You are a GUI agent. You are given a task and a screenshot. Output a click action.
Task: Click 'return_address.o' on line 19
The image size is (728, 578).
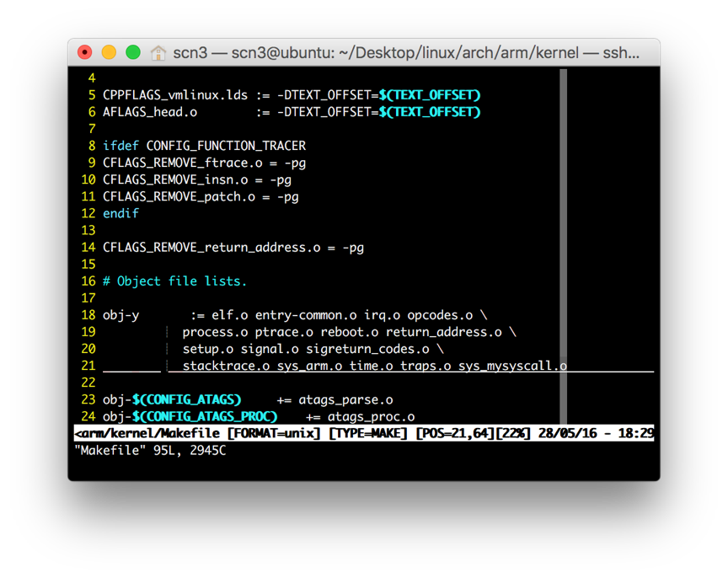444,332
